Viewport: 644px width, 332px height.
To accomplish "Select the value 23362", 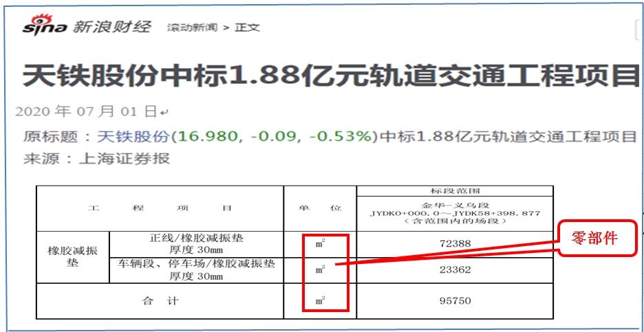I will pos(455,270).
